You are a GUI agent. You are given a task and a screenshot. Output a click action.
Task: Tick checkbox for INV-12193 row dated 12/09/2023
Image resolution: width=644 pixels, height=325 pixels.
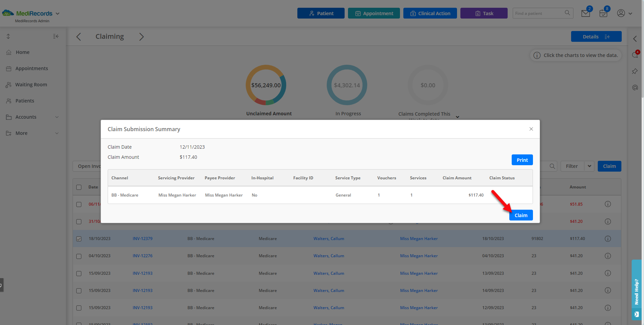[x=79, y=308]
